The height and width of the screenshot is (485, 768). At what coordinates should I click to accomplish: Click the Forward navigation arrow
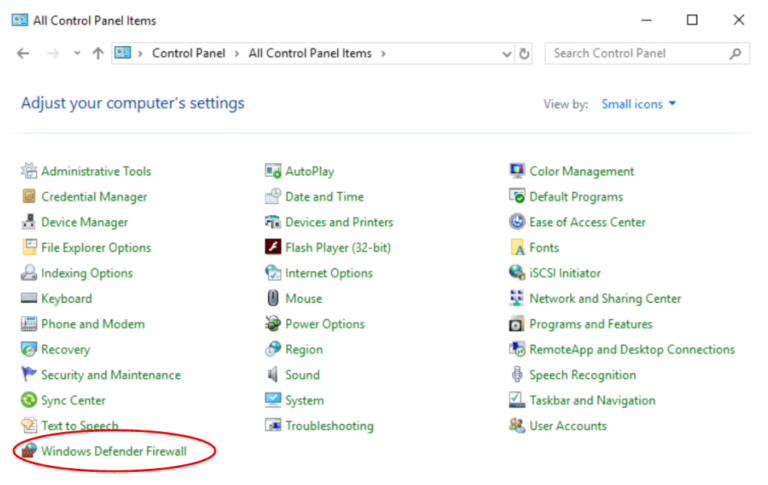point(53,53)
